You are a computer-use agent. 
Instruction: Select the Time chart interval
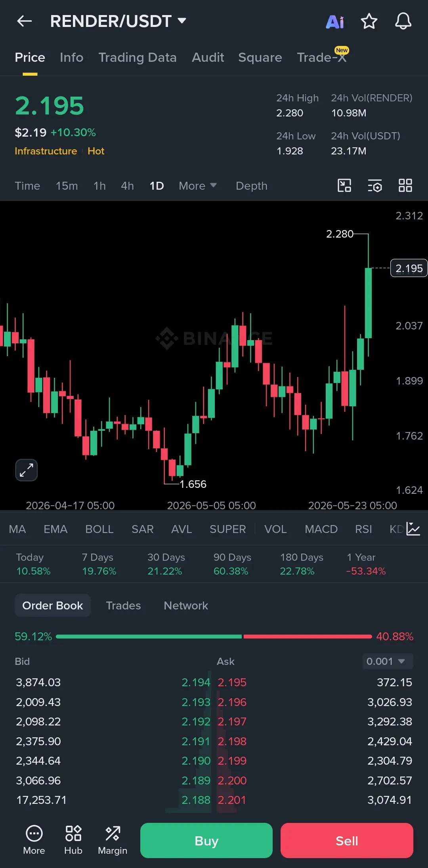27,186
